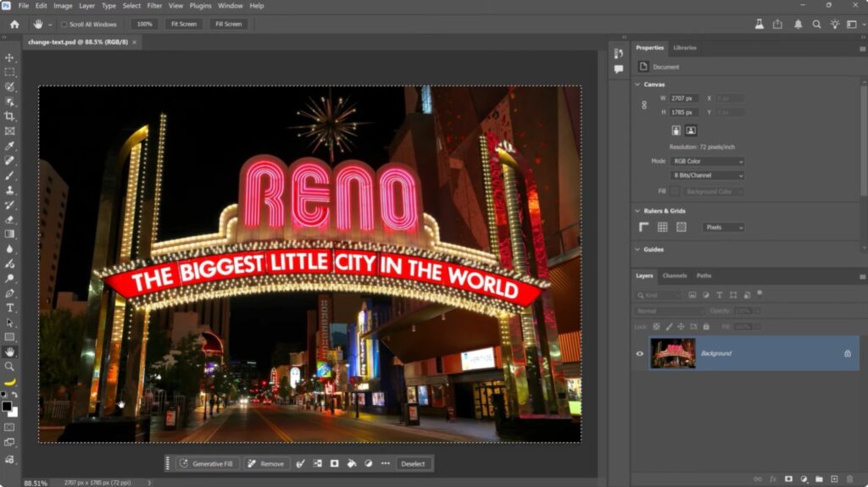The image size is (868, 487).
Task: Switch to the Libraries tab
Action: click(x=685, y=47)
